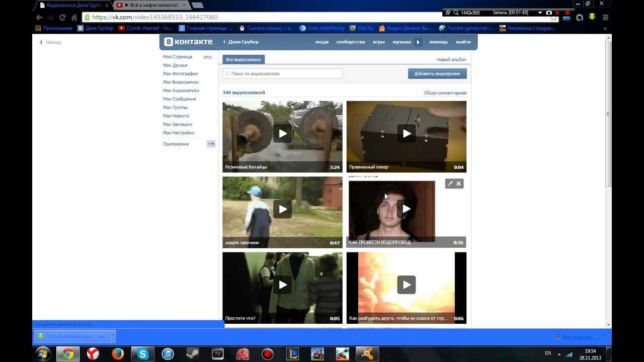Click 'выйти' to log out
Viewport: 644px width, 362px height.
click(x=463, y=42)
